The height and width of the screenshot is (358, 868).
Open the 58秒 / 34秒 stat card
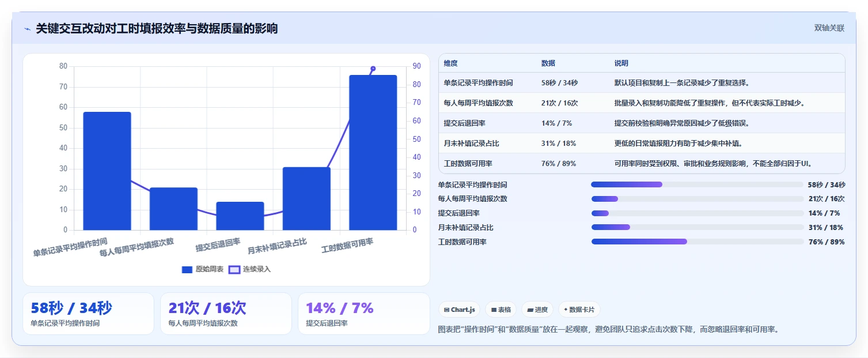[x=88, y=314]
